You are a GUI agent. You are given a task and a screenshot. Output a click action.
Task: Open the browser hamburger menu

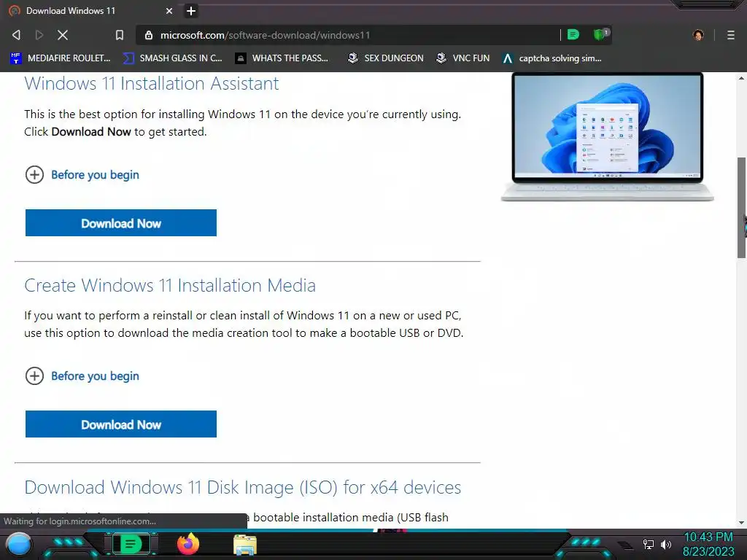tap(730, 35)
